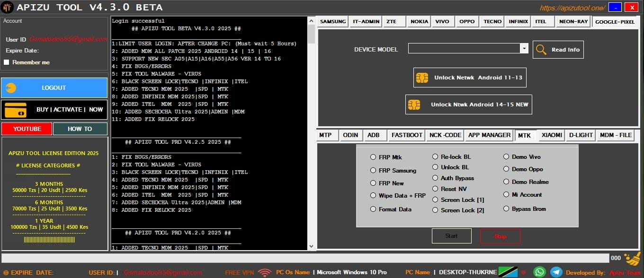
Task: Enable the Remember me checkbox
Action: click(7, 62)
